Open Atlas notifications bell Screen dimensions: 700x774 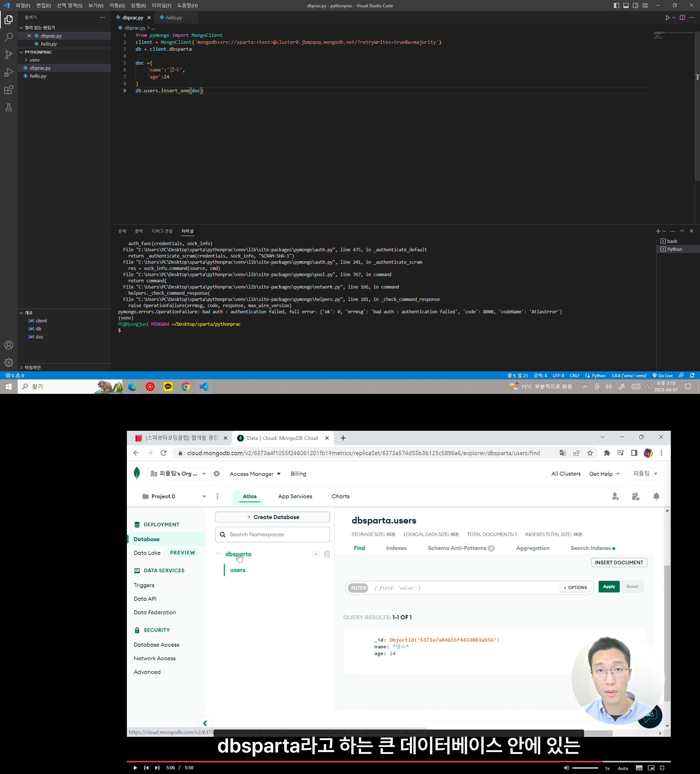click(656, 496)
